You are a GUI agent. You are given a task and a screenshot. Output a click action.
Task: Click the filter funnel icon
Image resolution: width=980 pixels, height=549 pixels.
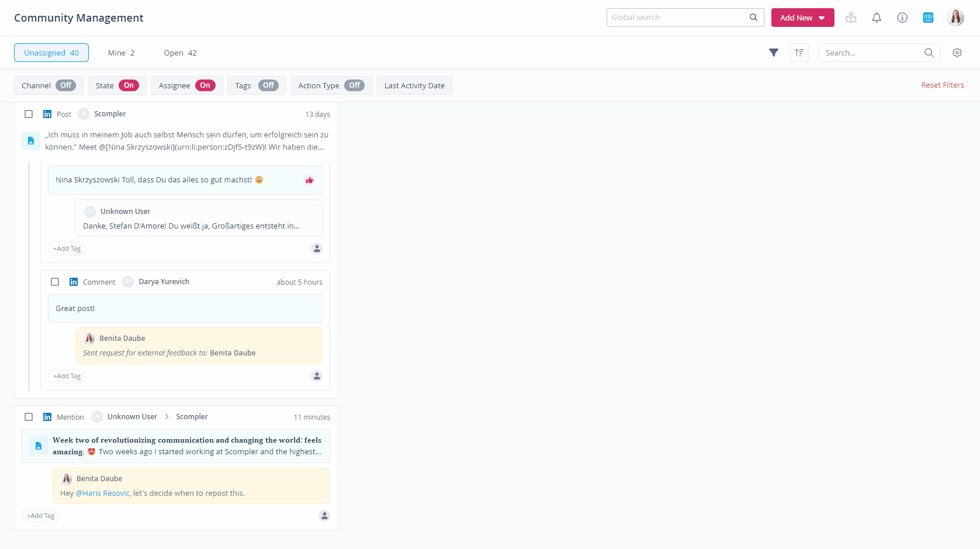[x=773, y=53]
